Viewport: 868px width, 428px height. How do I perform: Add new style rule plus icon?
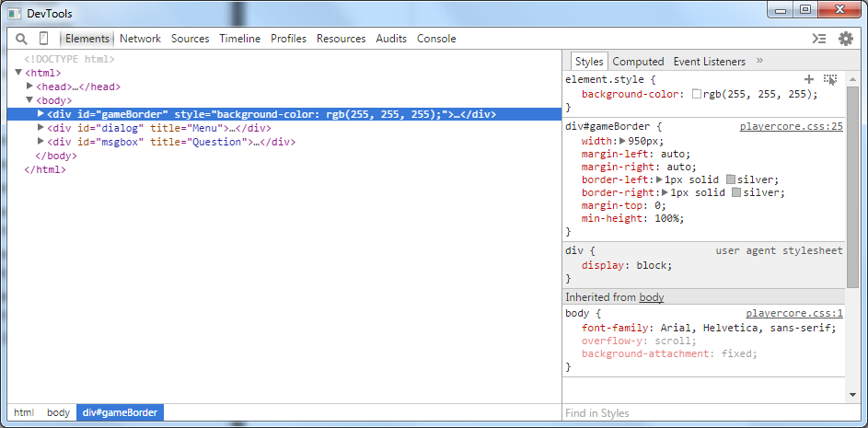tap(809, 79)
